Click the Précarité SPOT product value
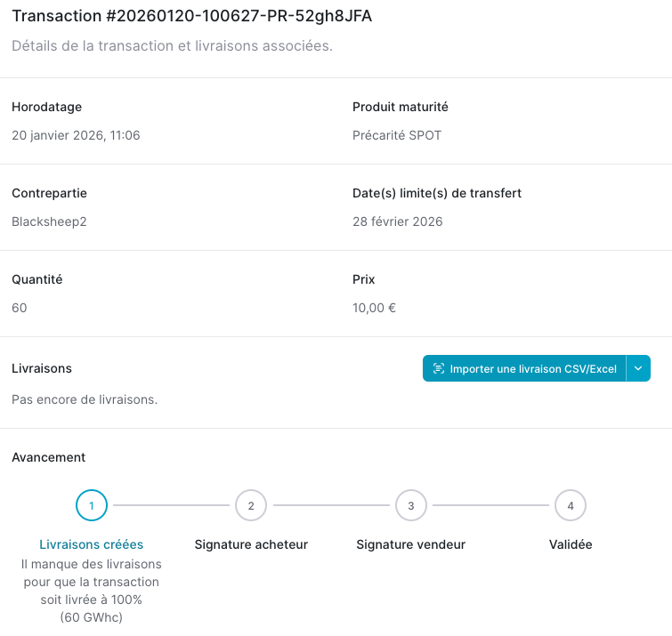The width and height of the screenshot is (672, 636). (397, 135)
